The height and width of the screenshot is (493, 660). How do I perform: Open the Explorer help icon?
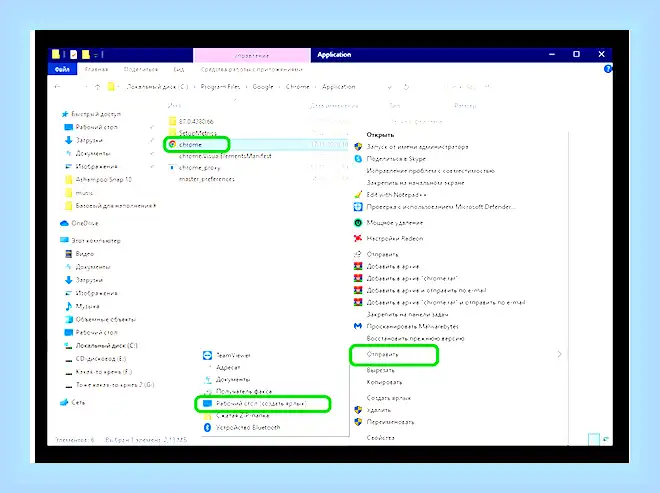pyautogui.click(x=607, y=69)
